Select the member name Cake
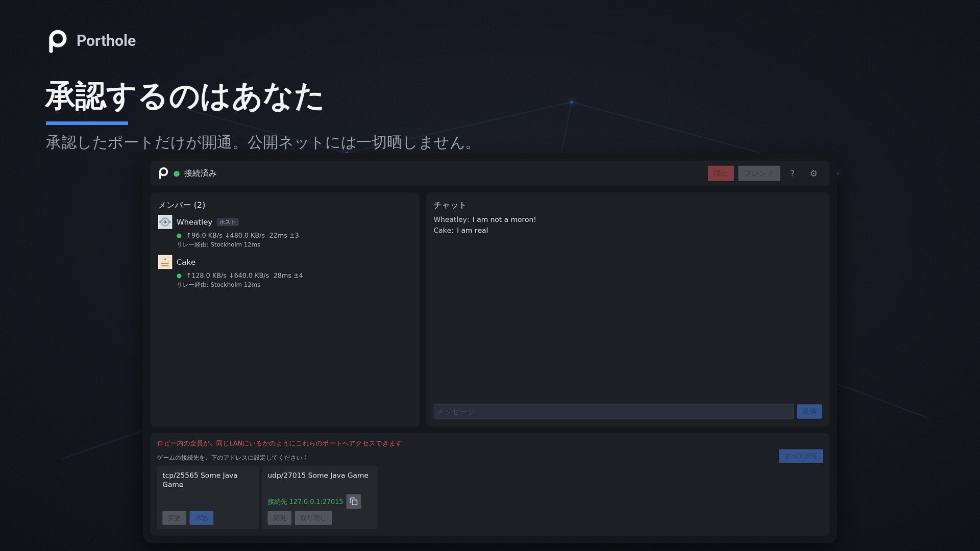 pyautogui.click(x=186, y=262)
